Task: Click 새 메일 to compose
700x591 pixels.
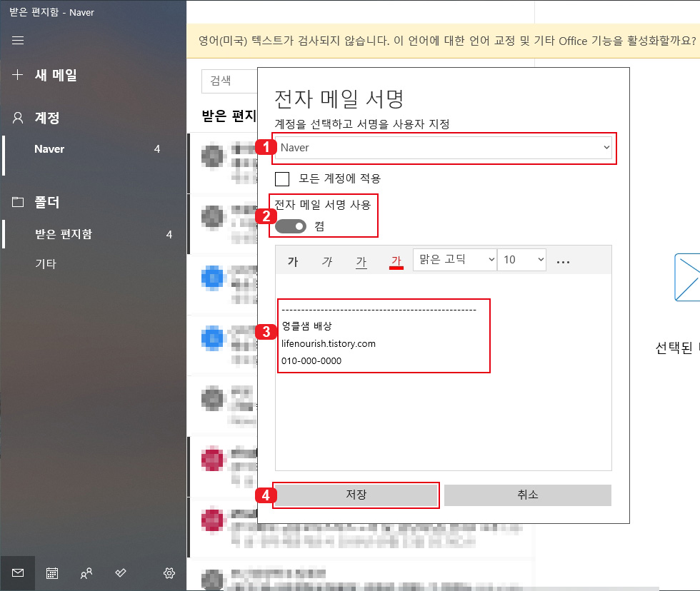Action: [x=56, y=74]
